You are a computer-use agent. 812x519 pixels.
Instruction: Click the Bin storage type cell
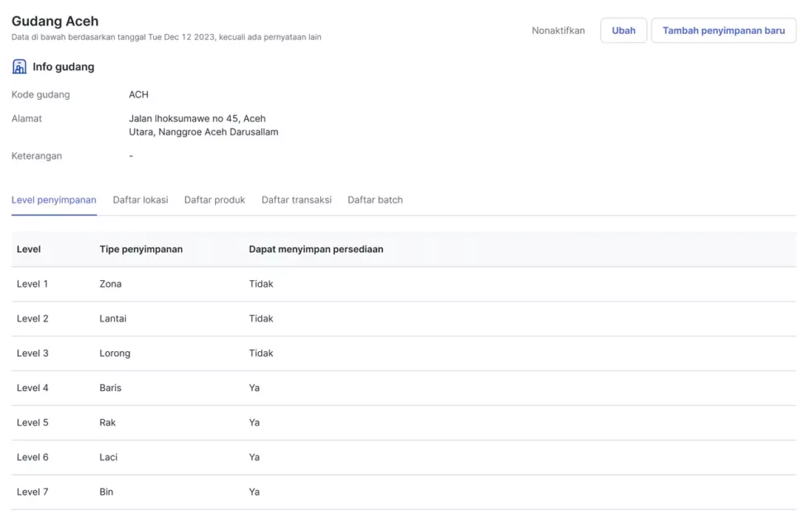(x=106, y=492)
